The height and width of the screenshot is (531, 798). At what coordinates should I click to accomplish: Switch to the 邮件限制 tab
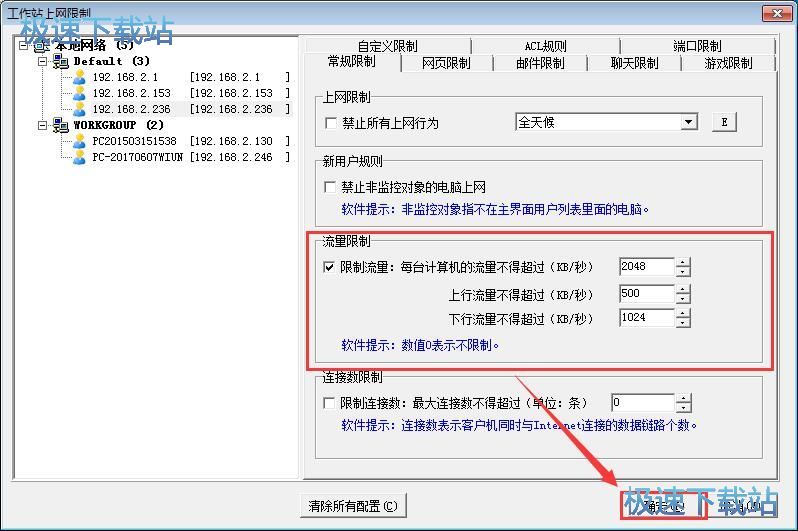point(540,63)
